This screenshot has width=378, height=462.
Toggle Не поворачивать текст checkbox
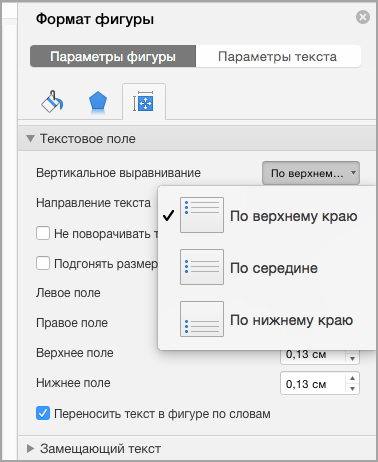pyautogui.click(x=43, y=233)
